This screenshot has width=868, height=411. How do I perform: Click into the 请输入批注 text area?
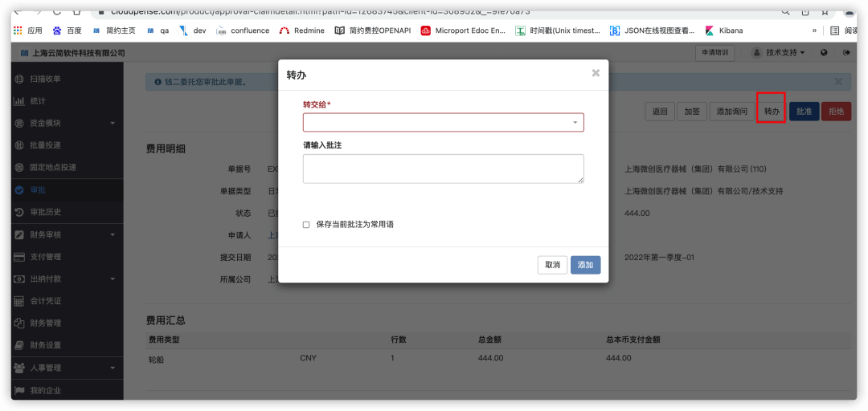pos(444,169)
